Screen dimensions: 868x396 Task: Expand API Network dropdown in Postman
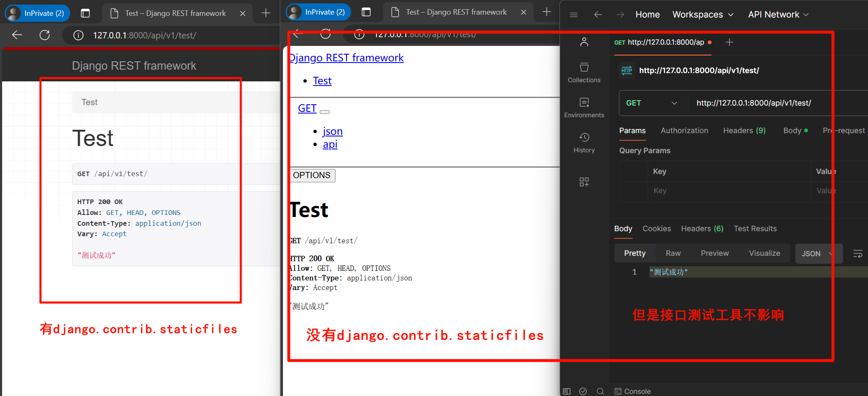[778, 15]
